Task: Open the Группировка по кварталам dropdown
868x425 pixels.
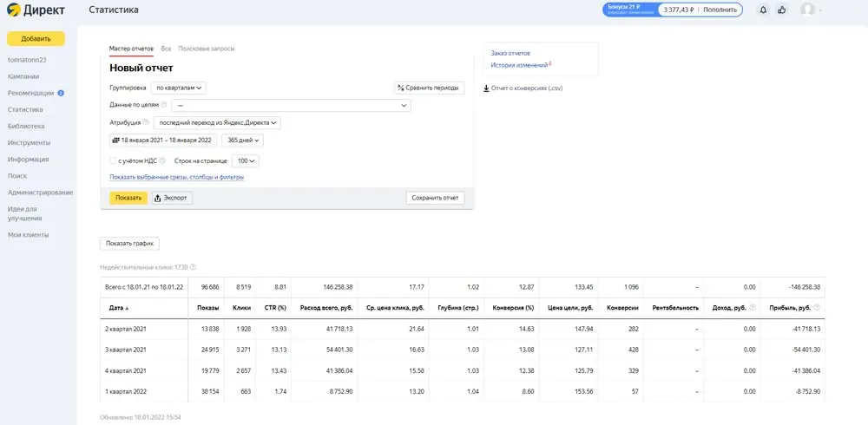Action: point(178,88)
